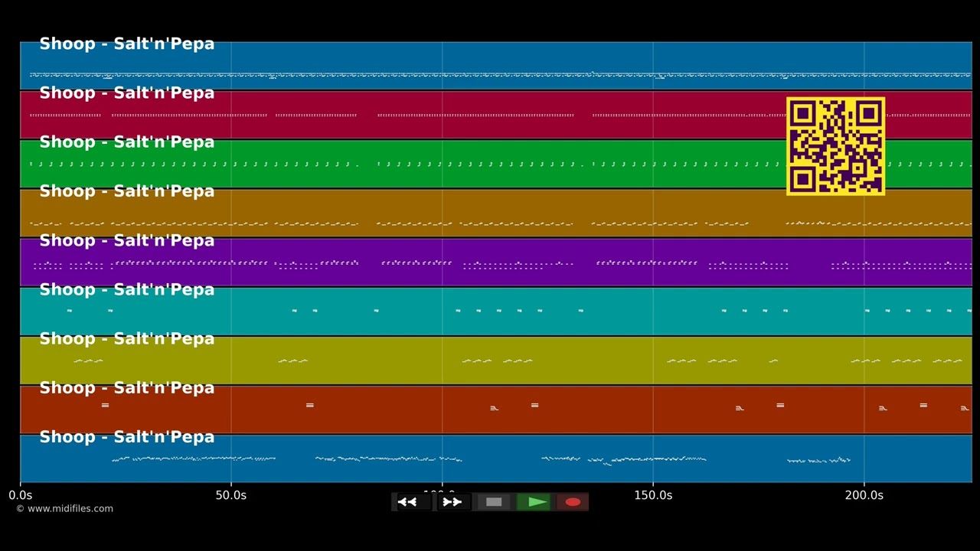Select the Shoop label on the crimson track
The width and height of the screenshot is (980, 551).
[127, 93]
